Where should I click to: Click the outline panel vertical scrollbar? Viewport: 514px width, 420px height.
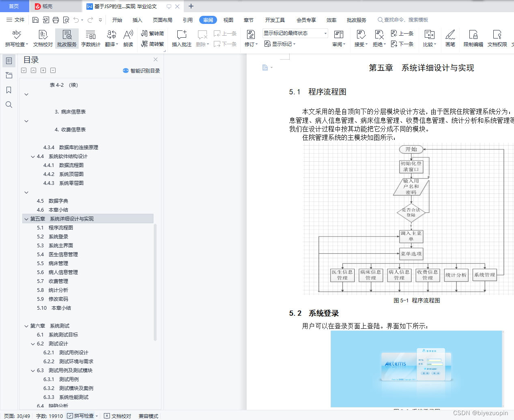click(x=155, y=282)
